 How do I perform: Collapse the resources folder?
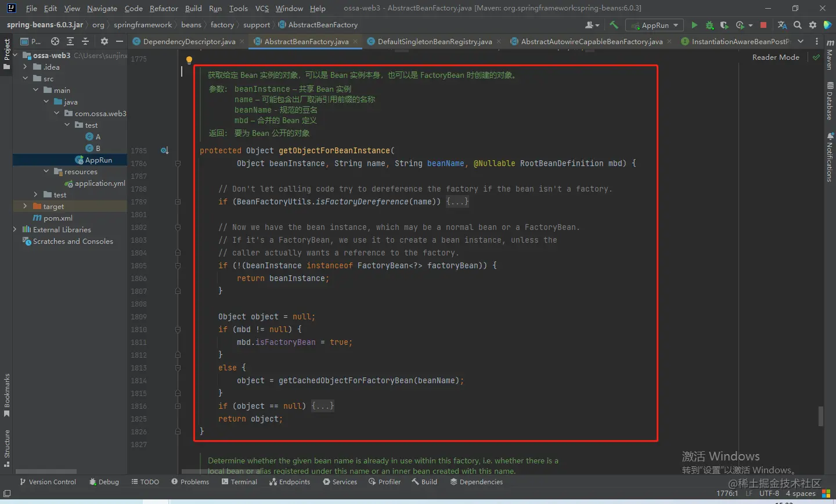(x=46, y=171)
